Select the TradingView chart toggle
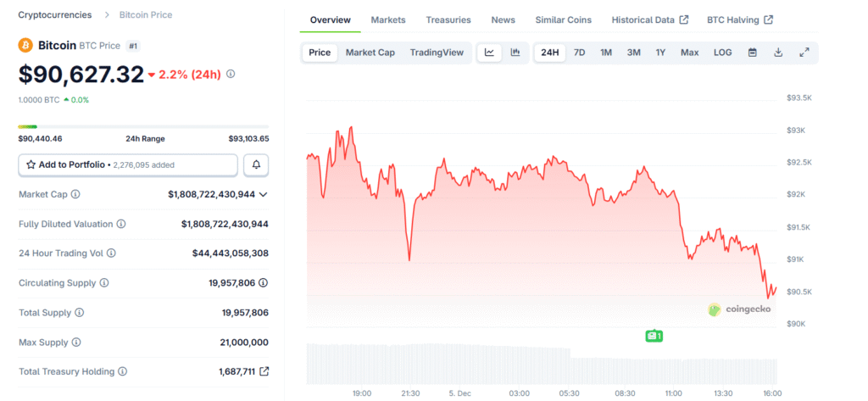Screen dimensions: 868x401 pyautogui.click(x=437, y=53)
